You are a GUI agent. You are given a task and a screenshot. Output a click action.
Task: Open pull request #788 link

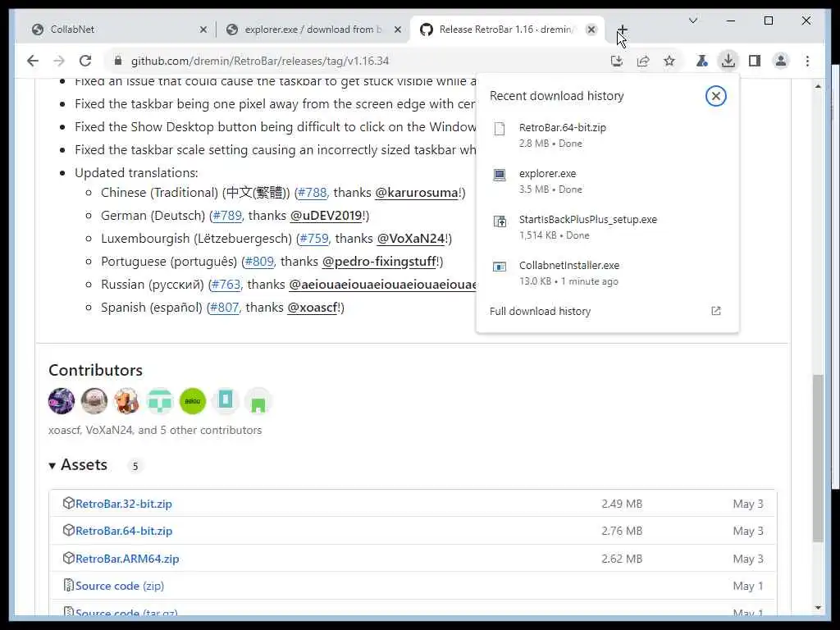(313, 192)
